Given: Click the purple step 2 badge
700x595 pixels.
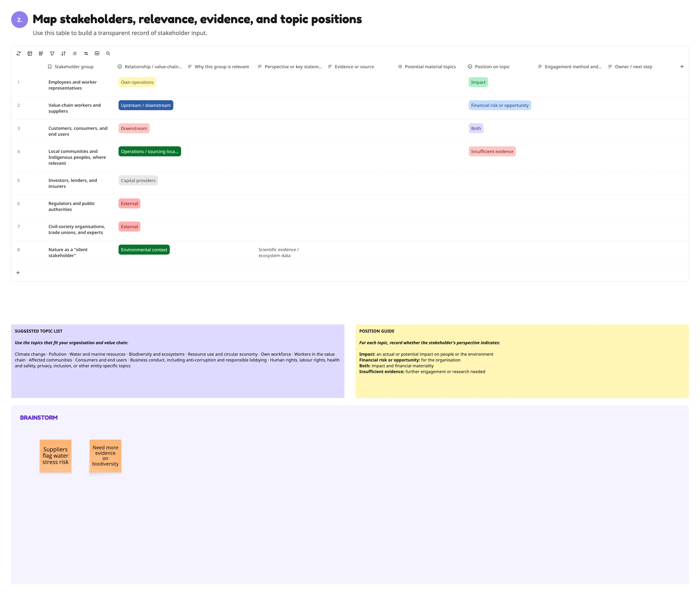Looking at the screenshot, I should [20, 20].
